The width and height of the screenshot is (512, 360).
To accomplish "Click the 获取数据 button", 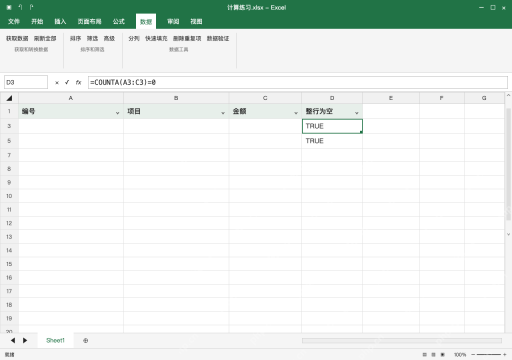I will click(x=17, y=38).
